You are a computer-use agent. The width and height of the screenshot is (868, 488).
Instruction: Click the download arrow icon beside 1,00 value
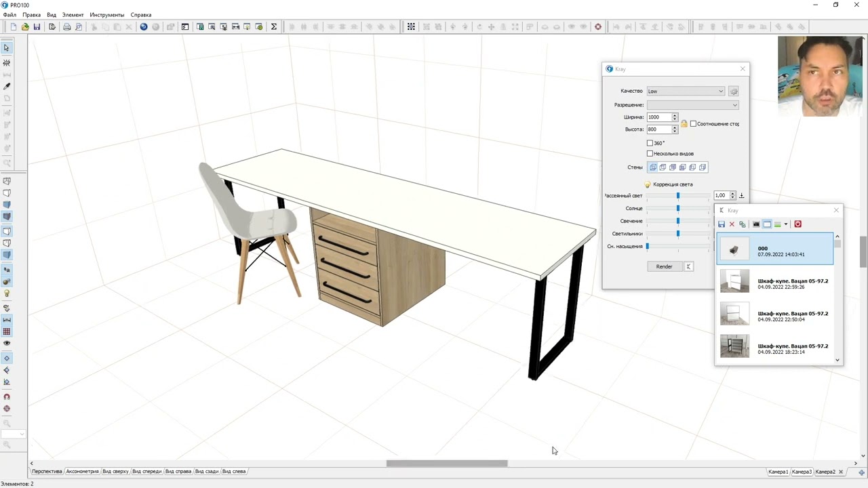coord(741,195)
